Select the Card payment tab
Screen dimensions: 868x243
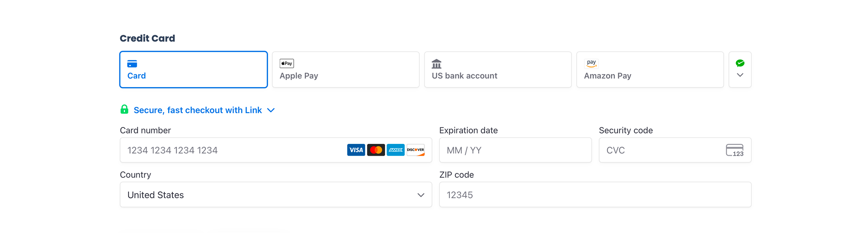point(193,69)
